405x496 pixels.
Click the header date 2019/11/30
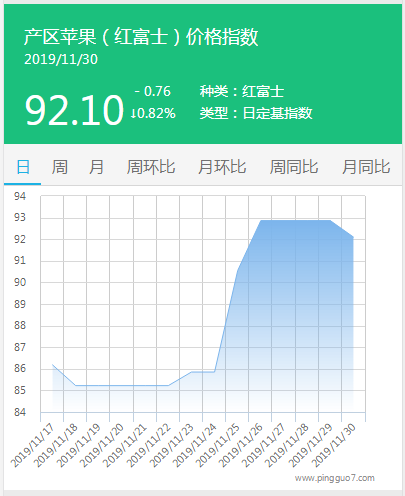61,59
